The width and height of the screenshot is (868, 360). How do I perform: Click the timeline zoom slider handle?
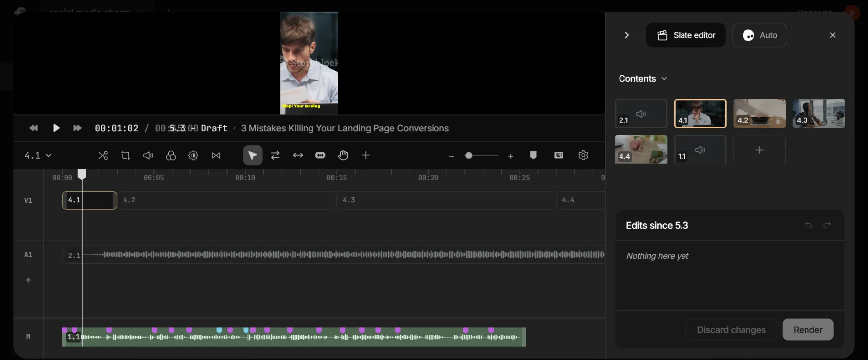(468, 156)
